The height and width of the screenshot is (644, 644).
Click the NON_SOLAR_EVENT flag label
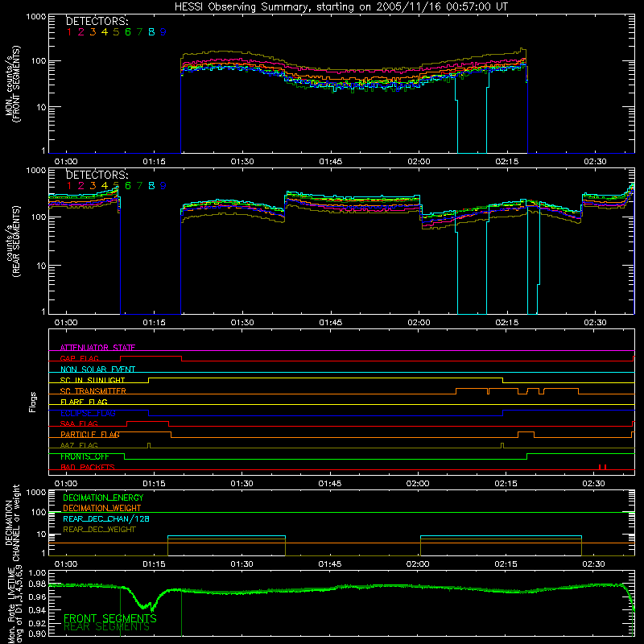pyautogui.click(x=97, y=369)
